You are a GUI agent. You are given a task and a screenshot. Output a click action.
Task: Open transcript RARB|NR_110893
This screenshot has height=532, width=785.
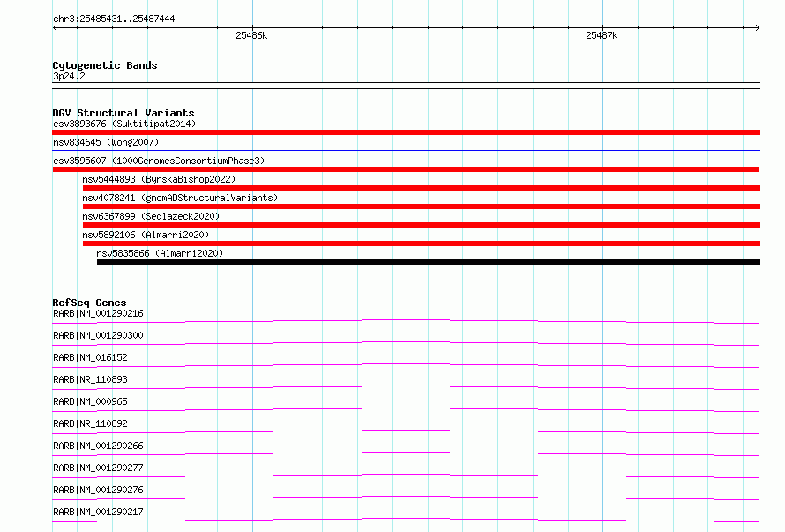click(x=90, y=379)
